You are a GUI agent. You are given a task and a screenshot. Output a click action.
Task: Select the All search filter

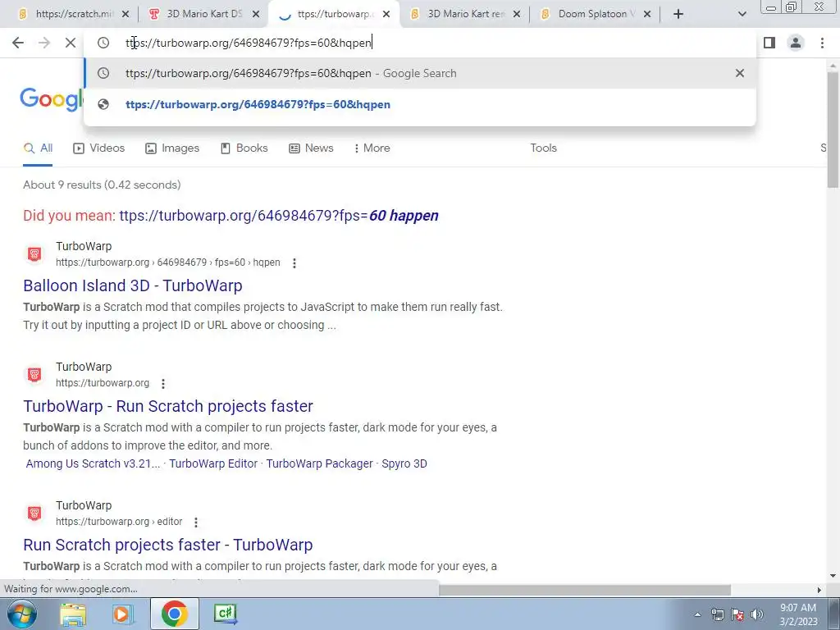tap(38, 148)
